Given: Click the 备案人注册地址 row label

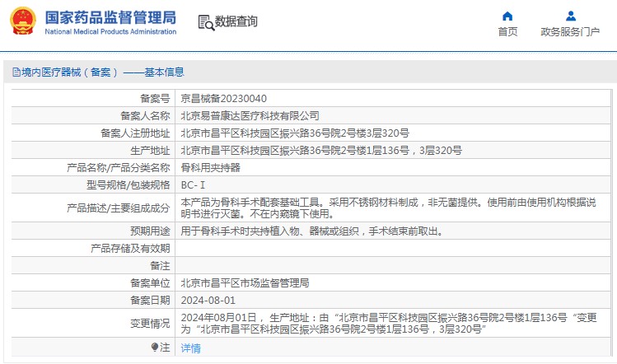Looking at the screenshot, I should click(135, 133).
